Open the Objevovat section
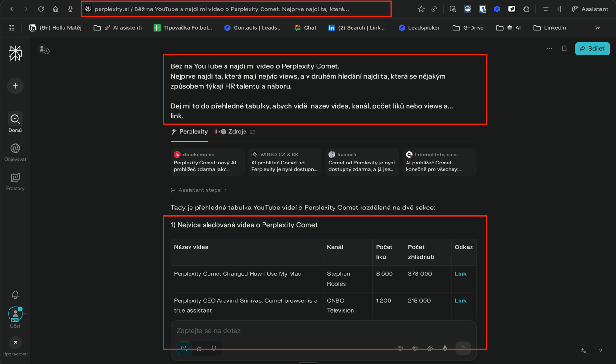 pos(15,153)
